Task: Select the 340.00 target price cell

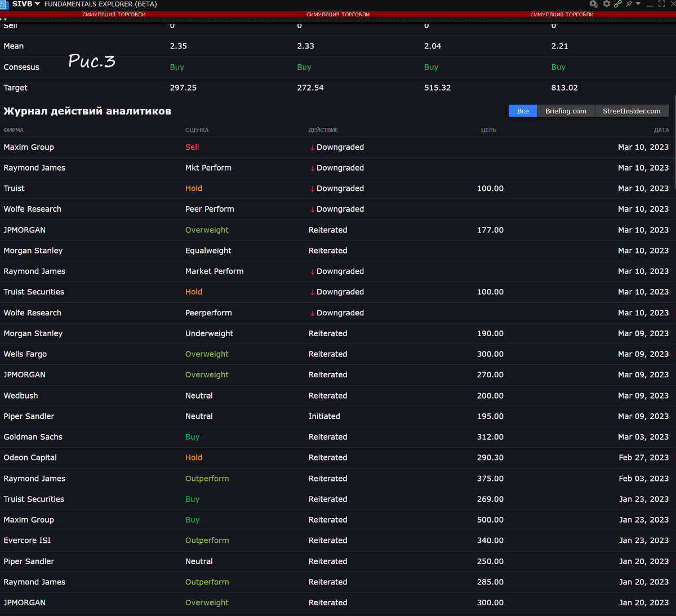Action: [490, 541]
